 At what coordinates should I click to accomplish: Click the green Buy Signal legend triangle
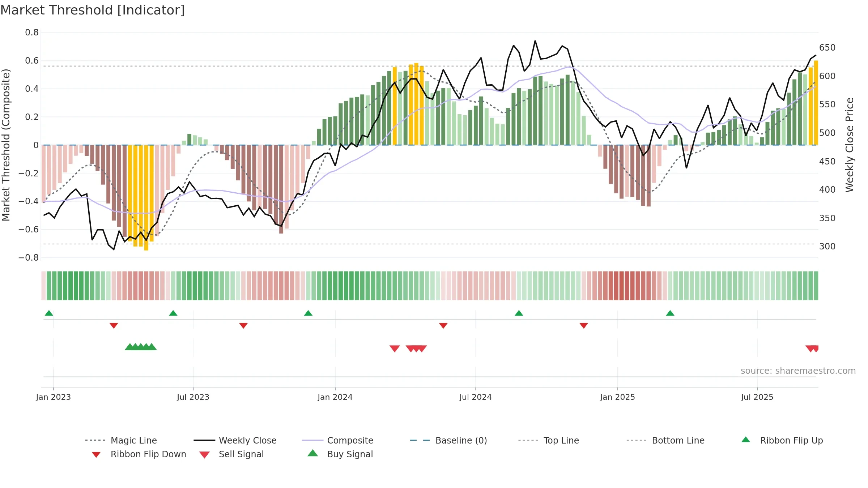tap(313, 453)
